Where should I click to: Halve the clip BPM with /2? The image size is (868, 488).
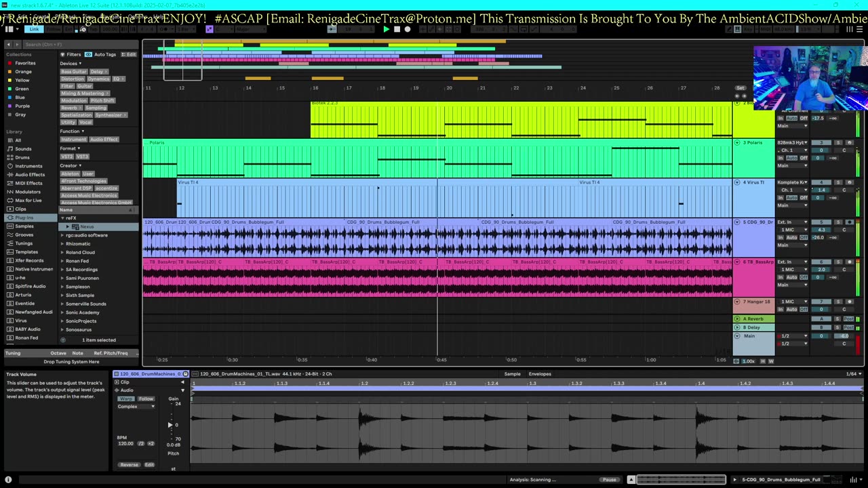click(142, 443)
